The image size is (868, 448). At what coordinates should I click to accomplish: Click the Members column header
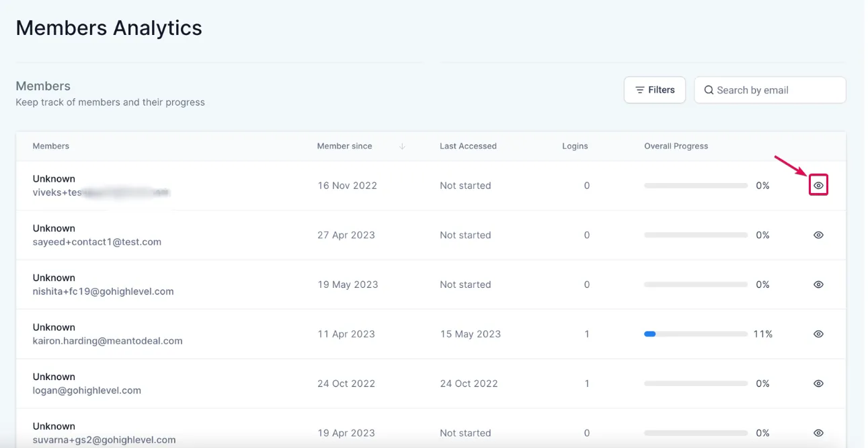(51, 146)
